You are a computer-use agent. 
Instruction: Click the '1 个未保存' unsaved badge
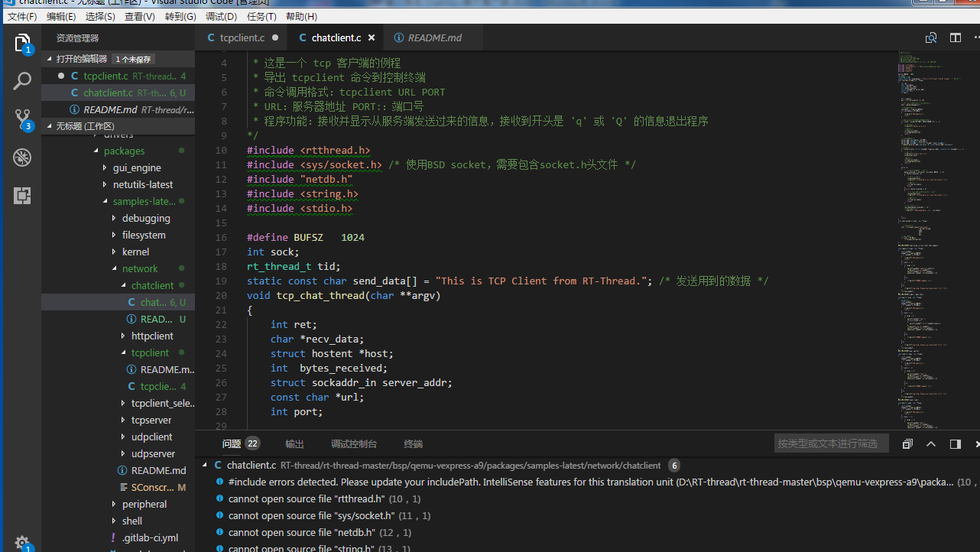[x=134, y=59]
